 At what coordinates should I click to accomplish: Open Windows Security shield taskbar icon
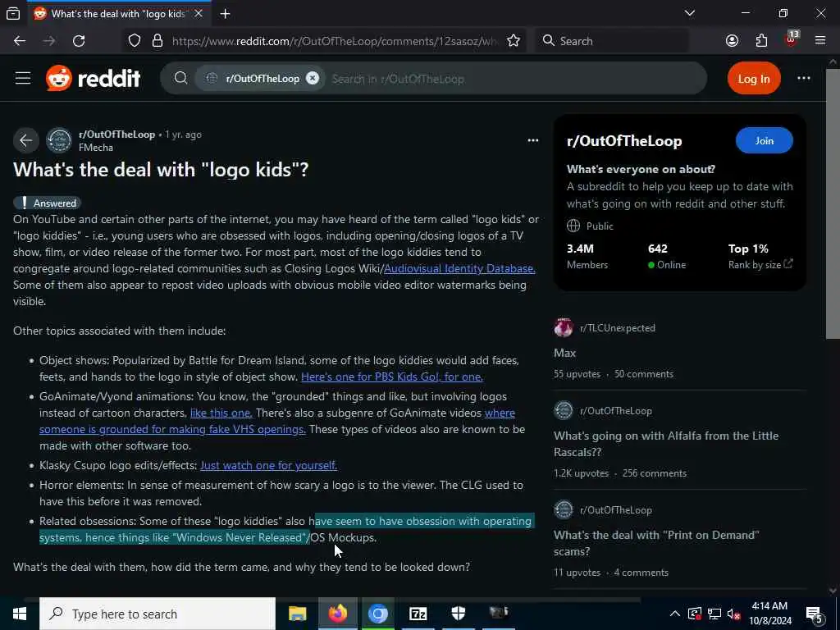[458, 614]
